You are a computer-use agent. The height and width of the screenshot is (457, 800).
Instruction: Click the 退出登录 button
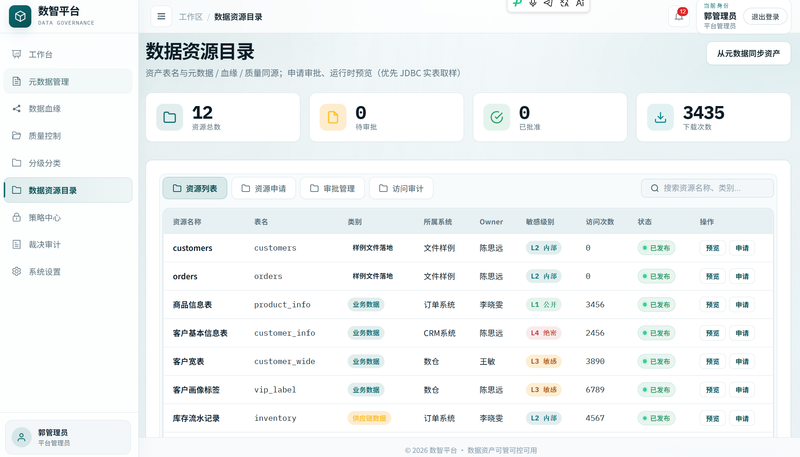(765, 17)
